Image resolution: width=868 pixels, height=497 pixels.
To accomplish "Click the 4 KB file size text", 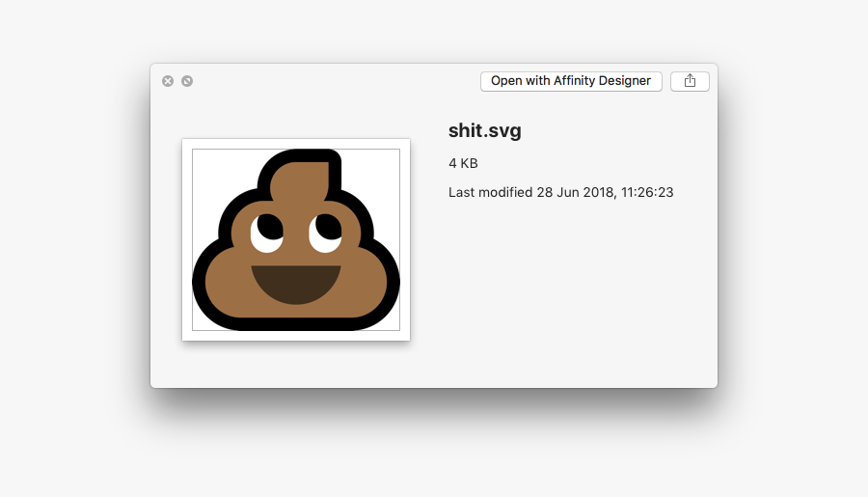I will point(463,163).
